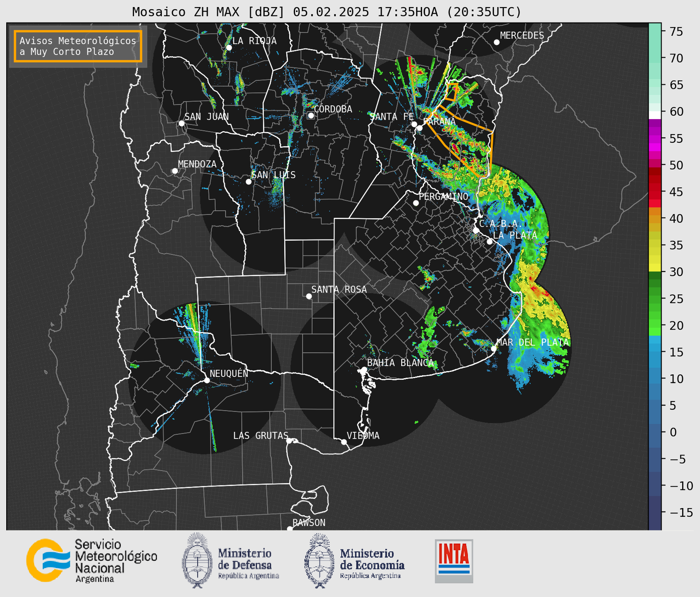Select the Pergamino city marker dot
The height and width of the screenshot is (597, 700).
pos(416,203)
